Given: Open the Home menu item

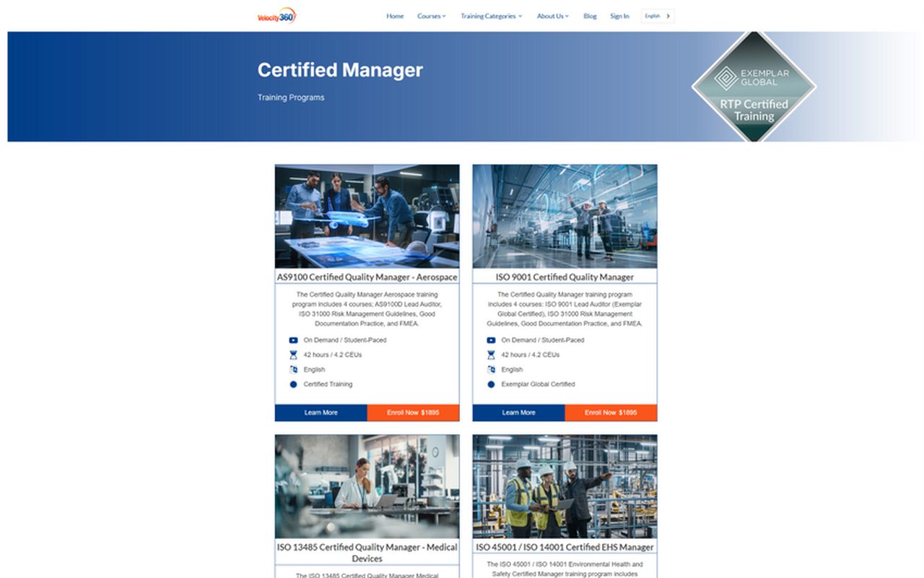Looking at the screenshot, I should point(395,16).
